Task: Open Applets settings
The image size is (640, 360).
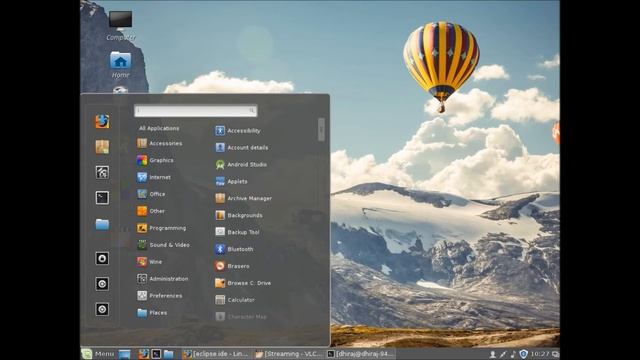Action: click(x=231, y=181)
